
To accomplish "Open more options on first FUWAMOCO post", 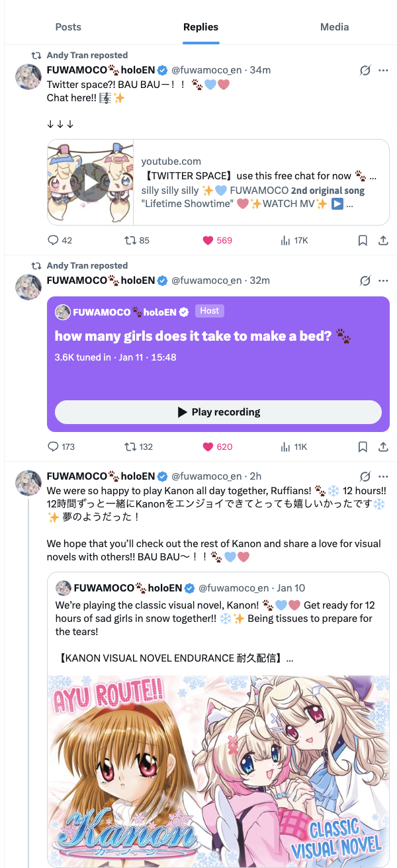I will tap(383, 70).
